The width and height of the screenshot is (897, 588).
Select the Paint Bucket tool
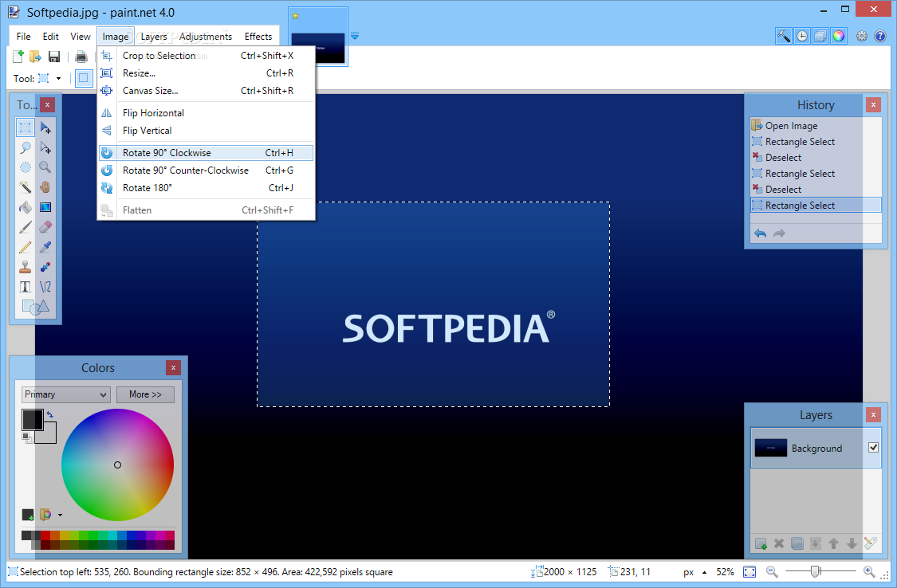(26, 207)
